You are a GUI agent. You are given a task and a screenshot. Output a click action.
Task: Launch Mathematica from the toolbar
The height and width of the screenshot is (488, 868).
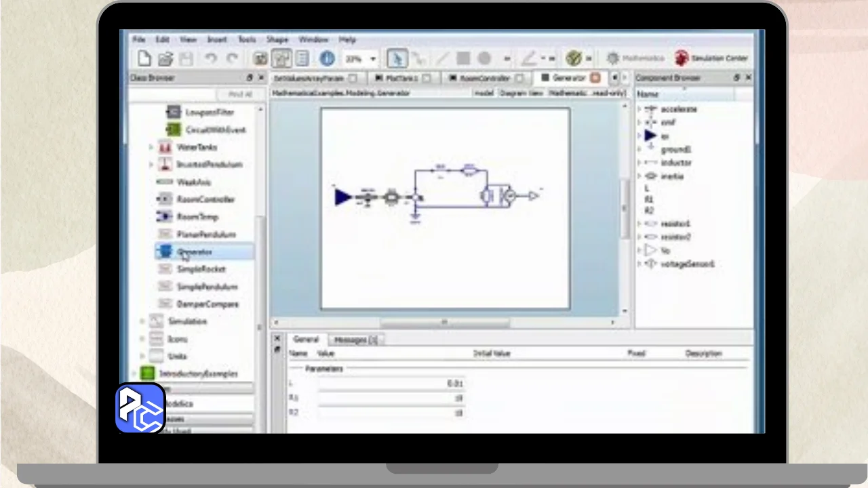635,59
